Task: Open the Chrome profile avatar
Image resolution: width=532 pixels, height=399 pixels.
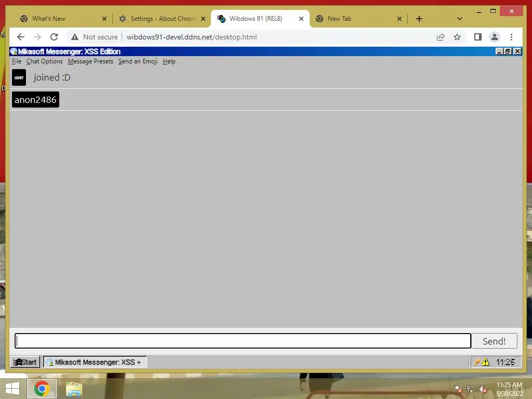Action: tap(495, 37)
